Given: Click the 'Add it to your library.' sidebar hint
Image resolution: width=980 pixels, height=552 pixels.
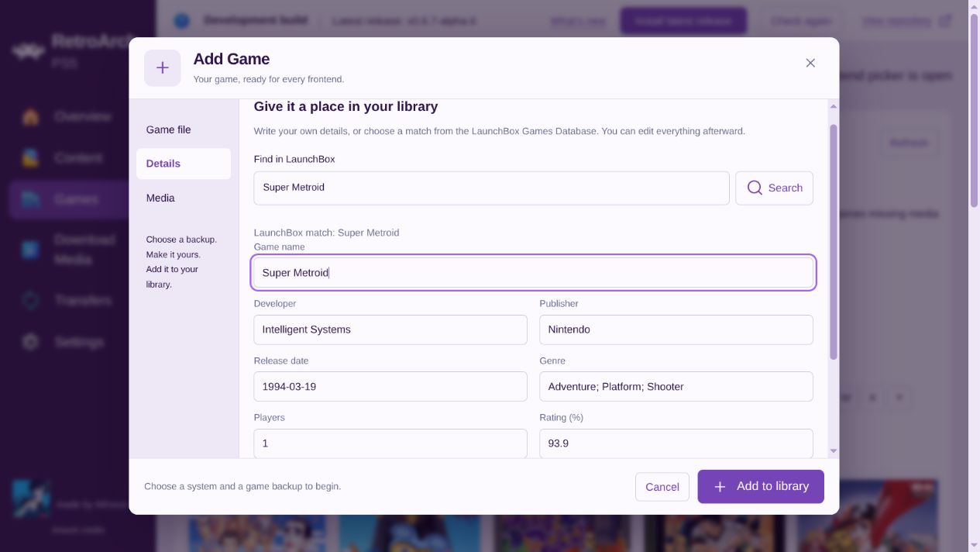Looking at the screenshot, I should click(172, 277).
